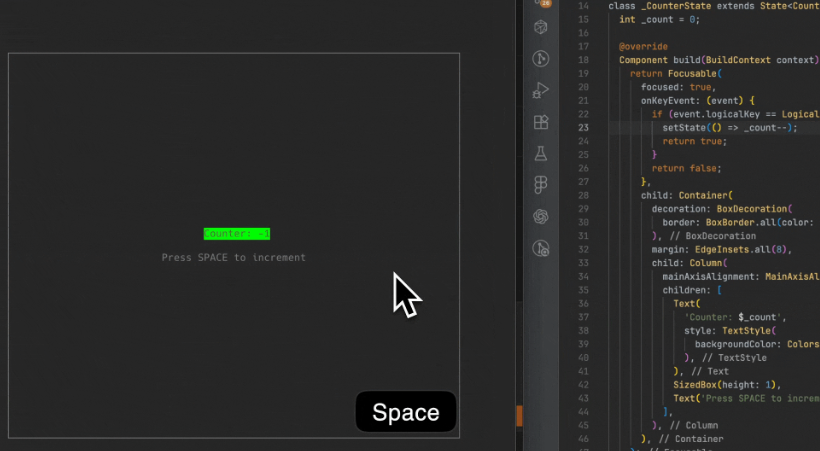Click line number 37 in the editor gutter

coord(583,317)
